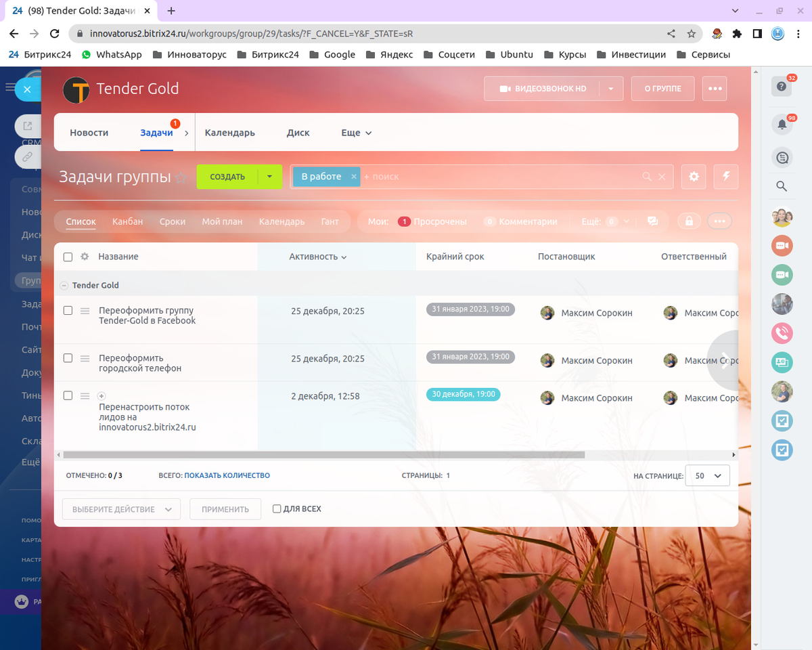Click chat comments icon in counters bar
Image resolution: width=812 pixels, height=650 pixels.
pyautogui.click(x=653, y=221)
